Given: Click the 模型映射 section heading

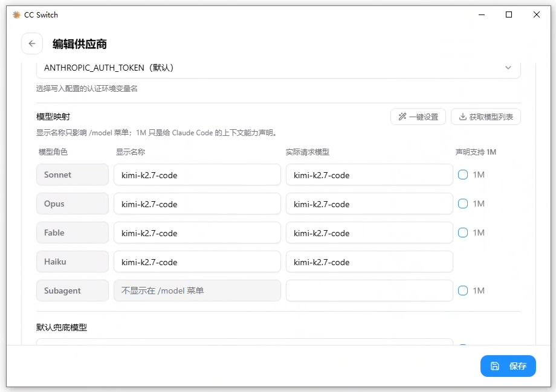Looking at the screenshot, I should click(x=53, y=117).
